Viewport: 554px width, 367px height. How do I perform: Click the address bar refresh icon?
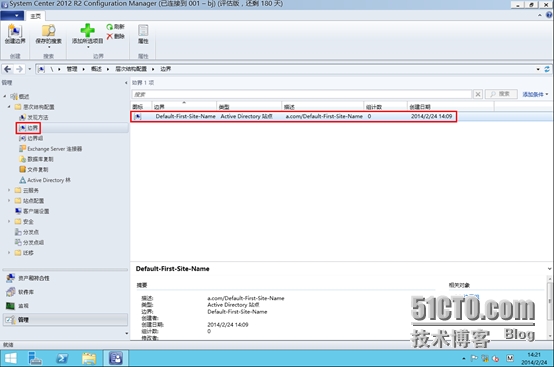[x=547, y=69]
